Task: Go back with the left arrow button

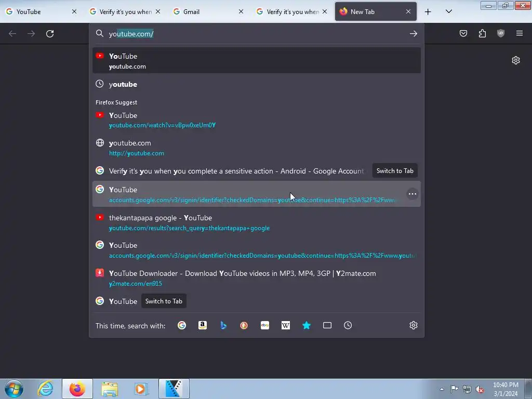Action: 12,34
